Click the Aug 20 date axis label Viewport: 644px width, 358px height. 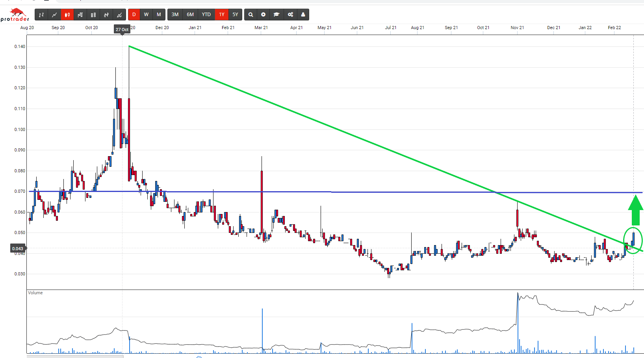point(27,28)
